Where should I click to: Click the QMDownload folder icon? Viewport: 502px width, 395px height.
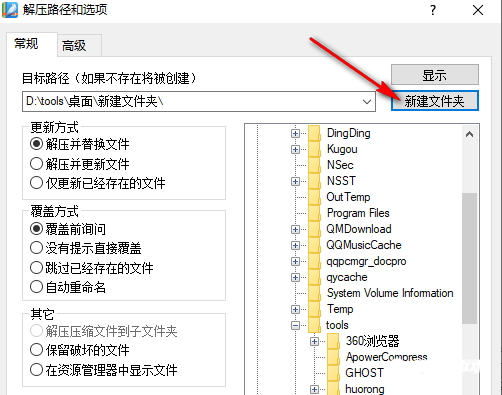tap(314, 229)
